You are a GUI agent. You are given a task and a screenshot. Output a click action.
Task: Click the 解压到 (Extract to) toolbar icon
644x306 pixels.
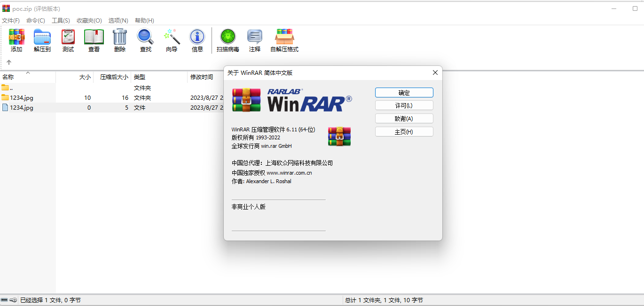[x=42, y=37]
